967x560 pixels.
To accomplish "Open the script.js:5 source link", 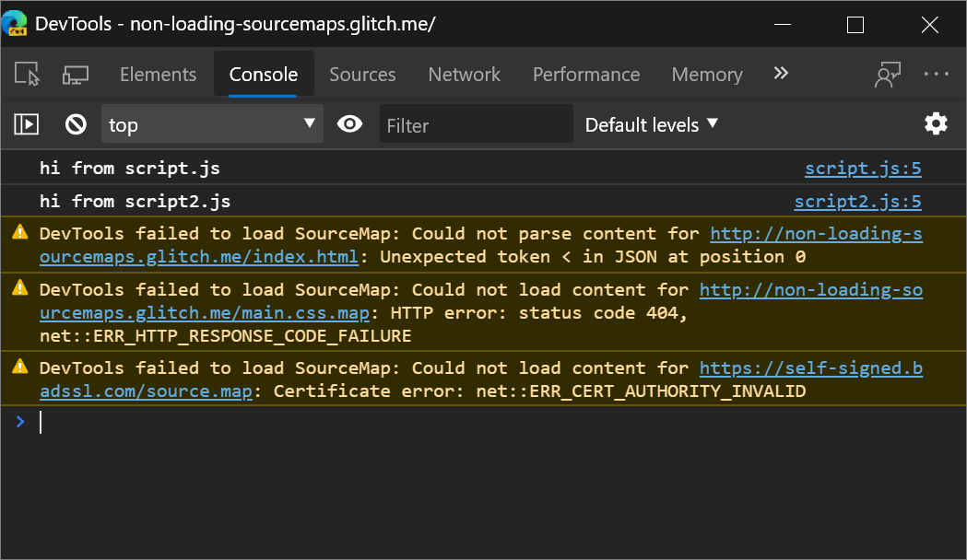I will click(863, 168).
